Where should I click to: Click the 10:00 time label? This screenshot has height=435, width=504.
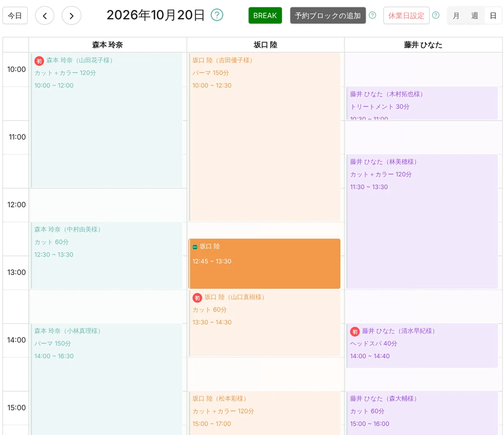(x=16, y=69)
